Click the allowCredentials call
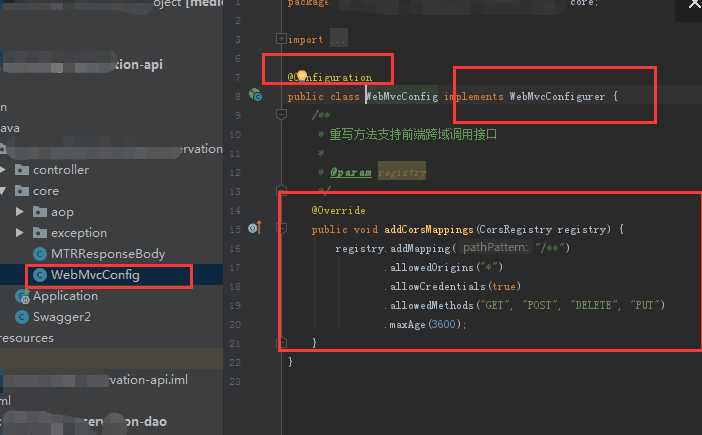 [438, 286]
